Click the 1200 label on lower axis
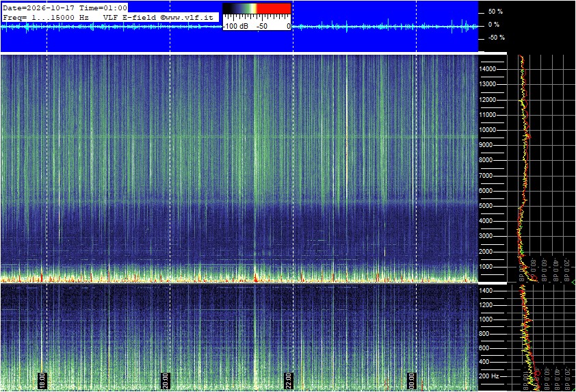Image resolution: width=576 pixels, height=392 pixels. click(486, 305)
